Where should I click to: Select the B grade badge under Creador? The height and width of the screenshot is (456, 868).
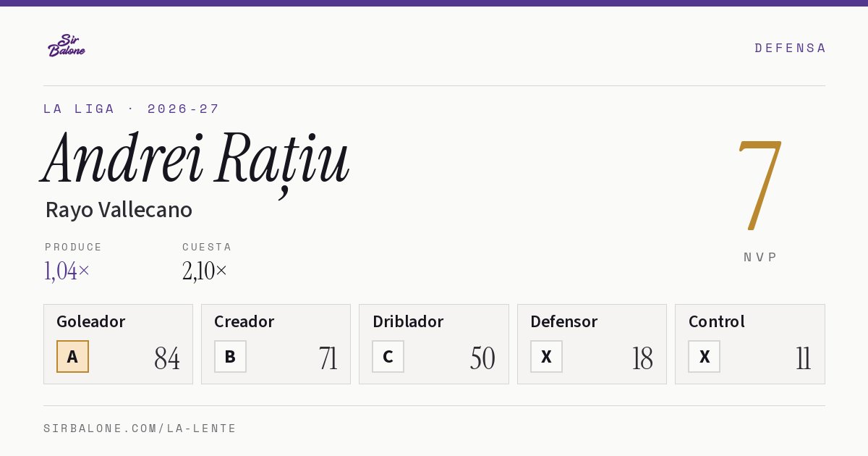(x=230, y=356)
